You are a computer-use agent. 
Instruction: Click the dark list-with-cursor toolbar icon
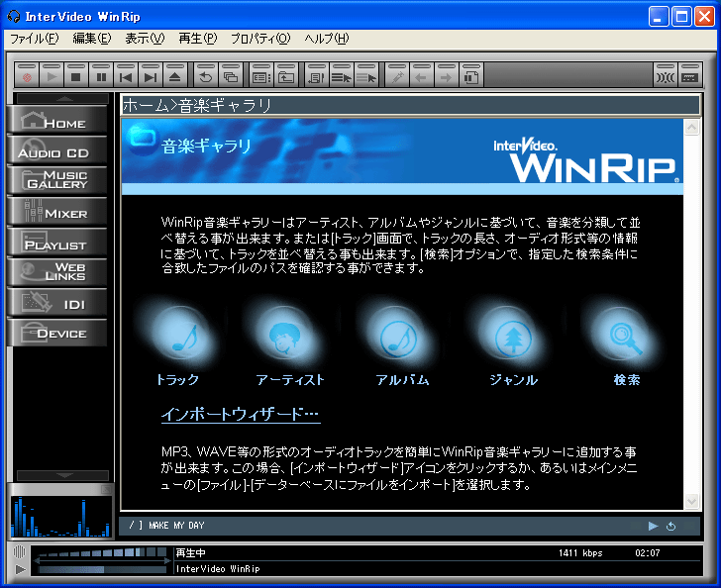[341, 75]
